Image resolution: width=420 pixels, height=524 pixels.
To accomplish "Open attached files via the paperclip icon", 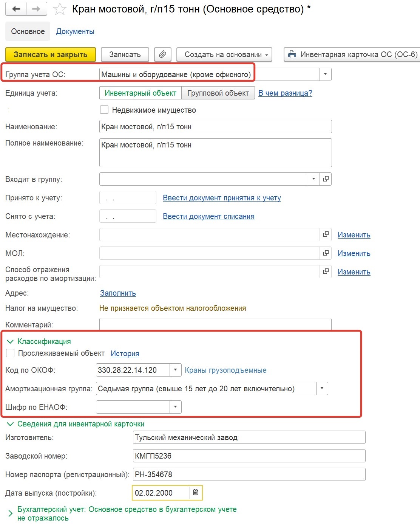I will point(162,54).
